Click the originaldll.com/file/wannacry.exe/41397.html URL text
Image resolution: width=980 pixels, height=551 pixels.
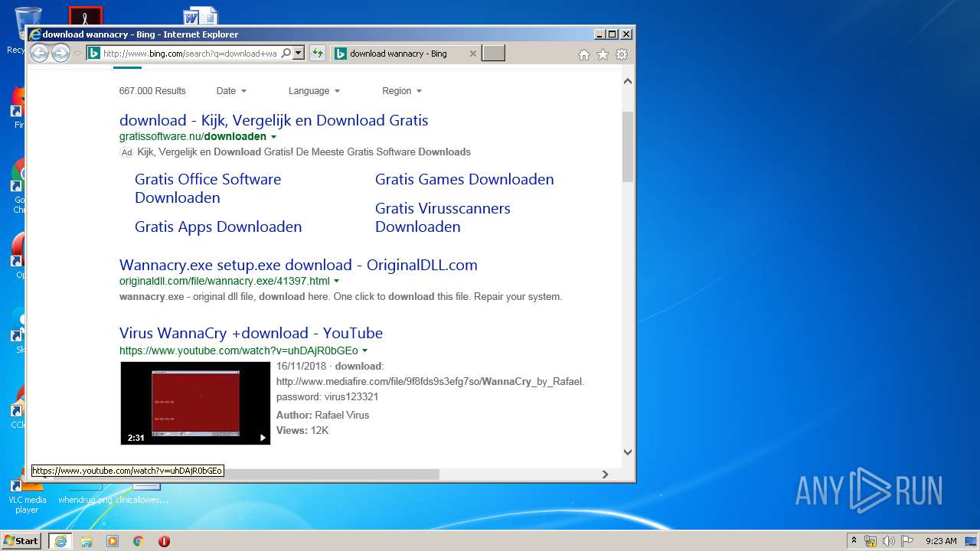pyautogui.click(x=224, y=282)
